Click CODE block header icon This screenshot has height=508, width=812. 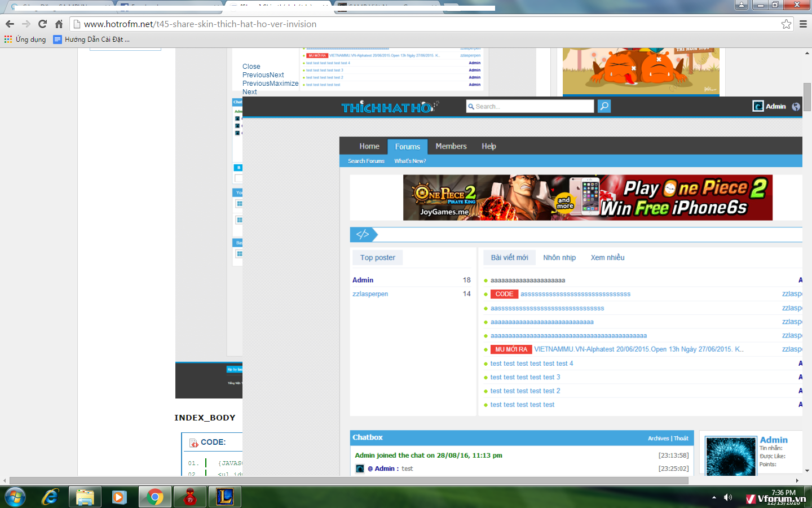(x=193, y=443)
